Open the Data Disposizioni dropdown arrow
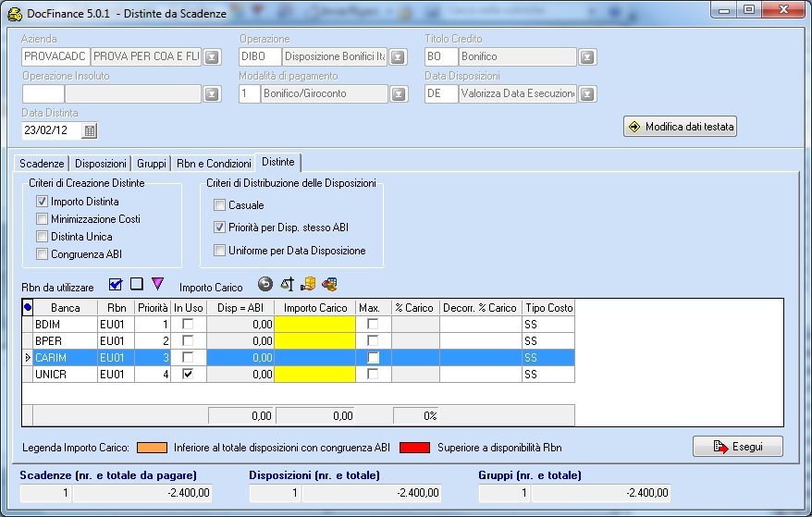This screenshot has height=517, width=812. 586,93
